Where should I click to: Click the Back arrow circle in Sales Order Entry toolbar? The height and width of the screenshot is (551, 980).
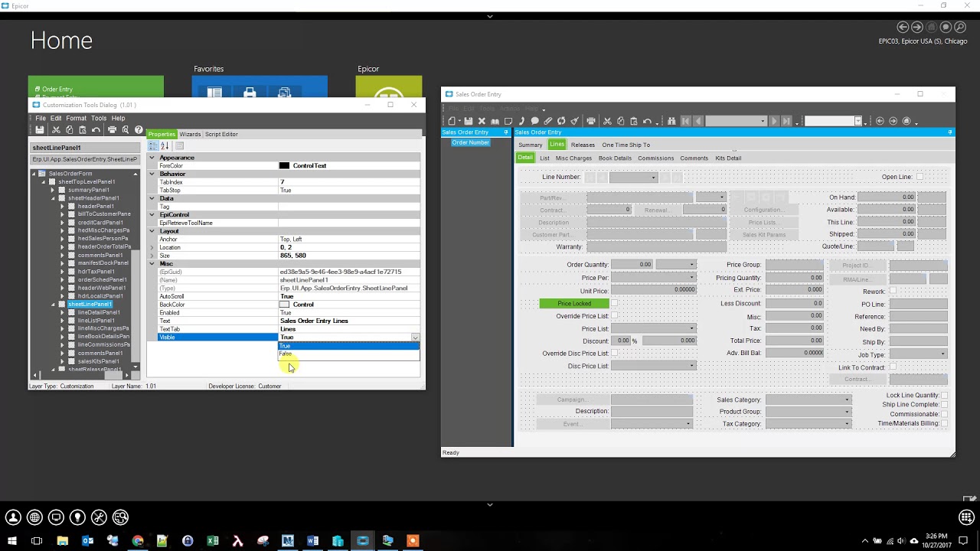880,121
